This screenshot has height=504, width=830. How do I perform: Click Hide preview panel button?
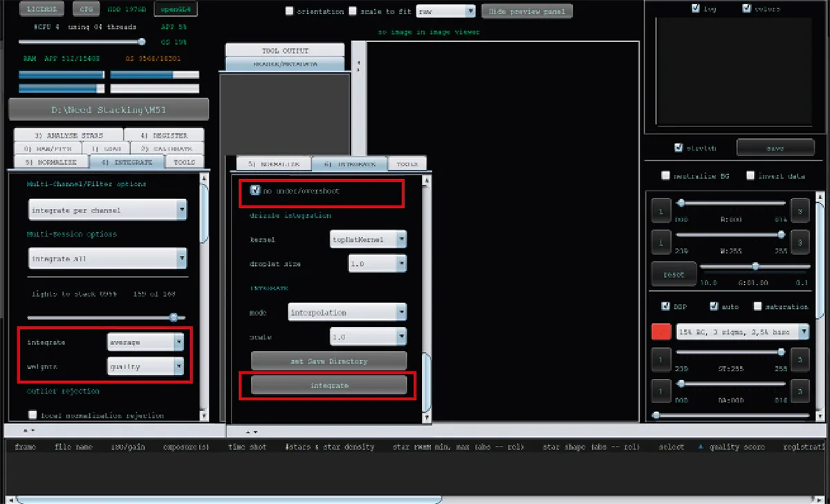[527, 11]
